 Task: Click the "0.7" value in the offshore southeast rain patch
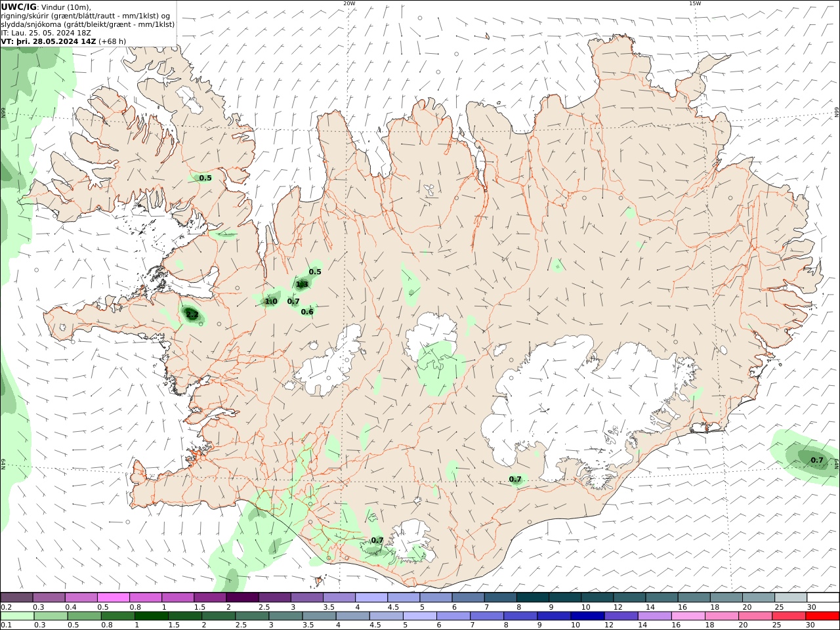(817, 460)
